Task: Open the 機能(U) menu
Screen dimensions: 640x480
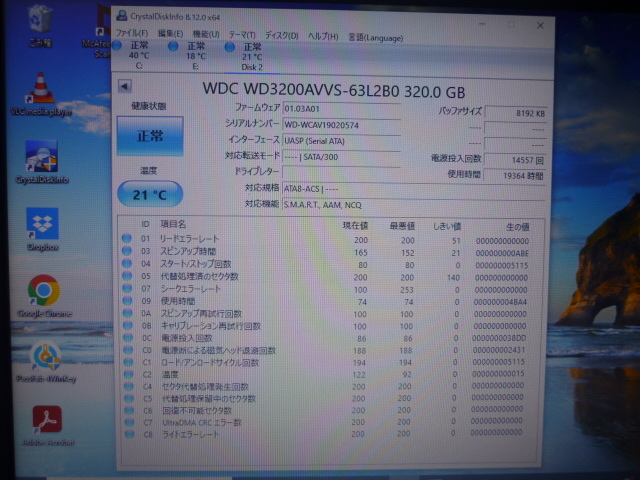Action: [x=205, y=35]
